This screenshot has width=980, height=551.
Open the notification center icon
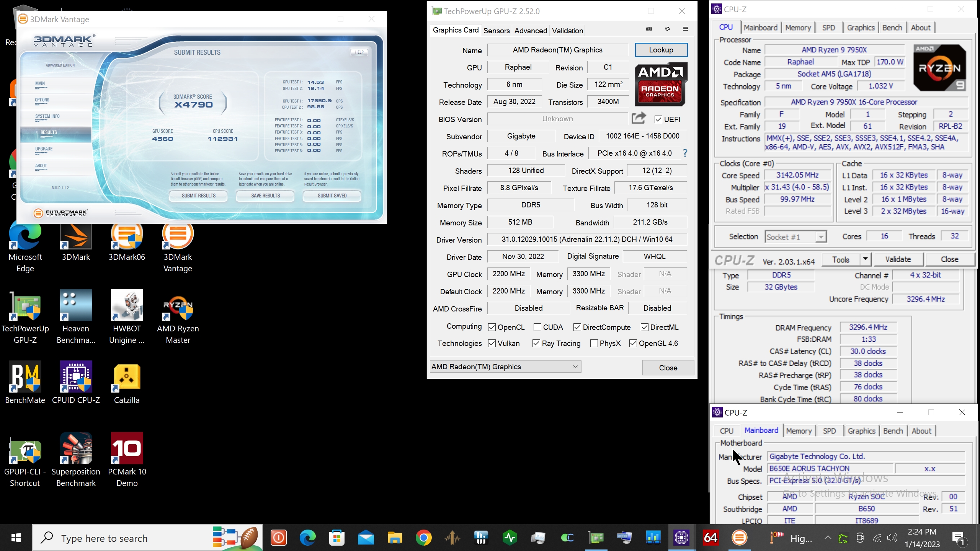[959, 538]
